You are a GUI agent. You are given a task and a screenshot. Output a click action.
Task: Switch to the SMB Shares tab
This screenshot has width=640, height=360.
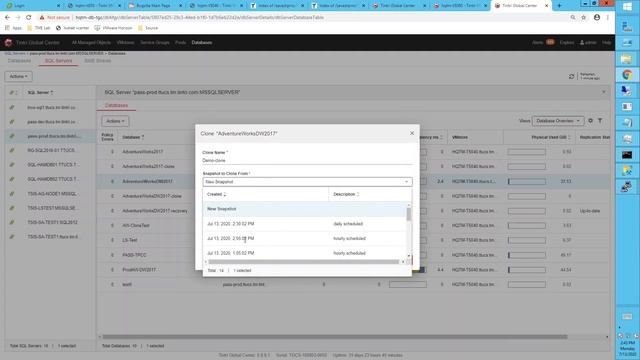(x=98, y=61)
